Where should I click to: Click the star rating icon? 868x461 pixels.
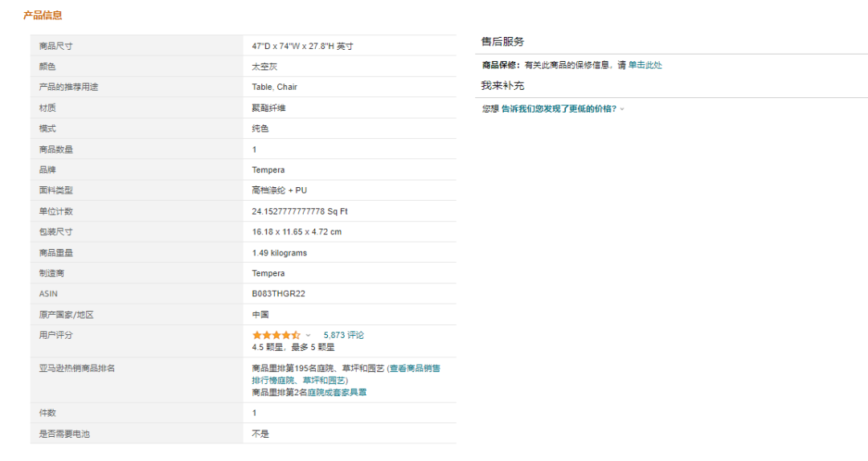point(276,335)
